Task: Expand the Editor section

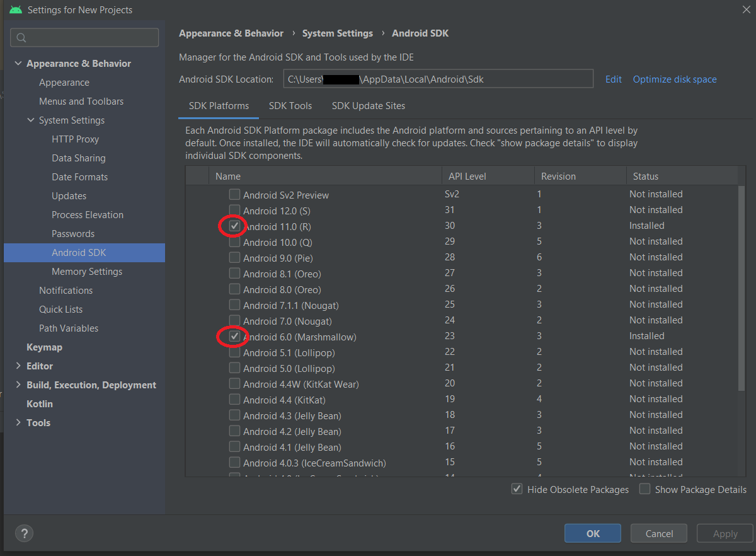Action: (x=18, y=366)
